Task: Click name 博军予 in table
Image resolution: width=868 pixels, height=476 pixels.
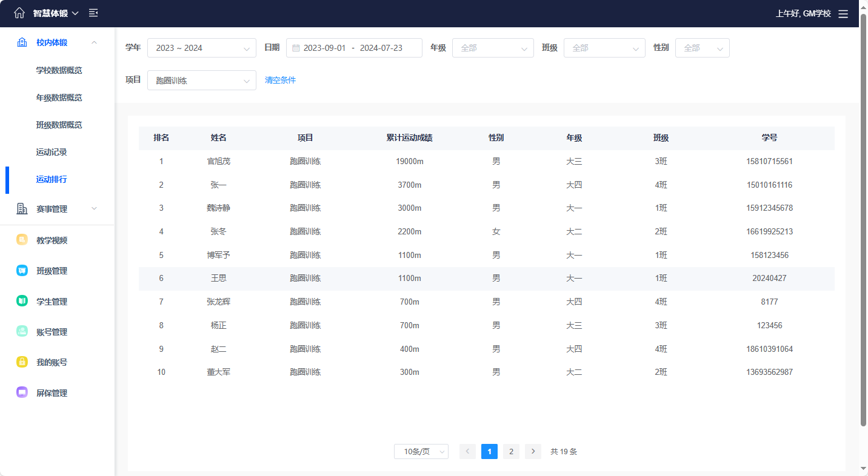Action: coord(219,255)
